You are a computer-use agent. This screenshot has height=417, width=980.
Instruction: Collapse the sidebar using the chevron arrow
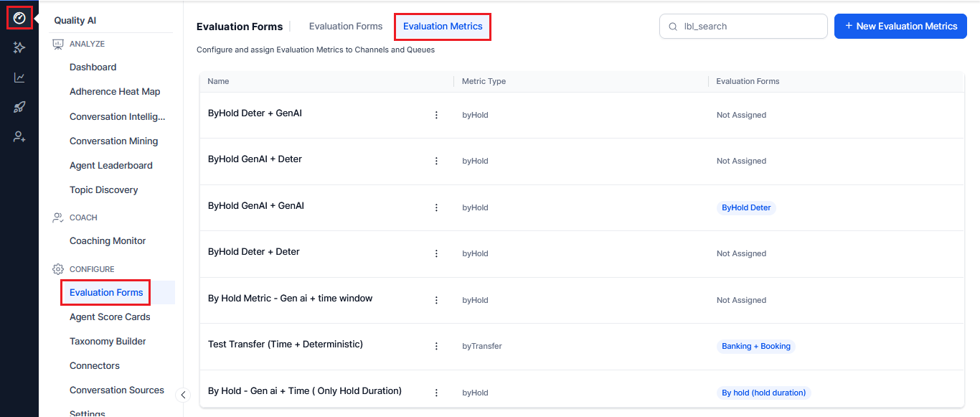click(183, 395)
